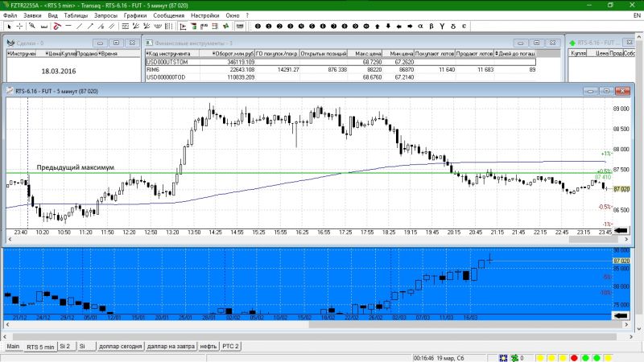Click the Оборот млн руб column header
Image resolution: width=644 pixels, height=362 pixels.
click(x=228, y=53)
